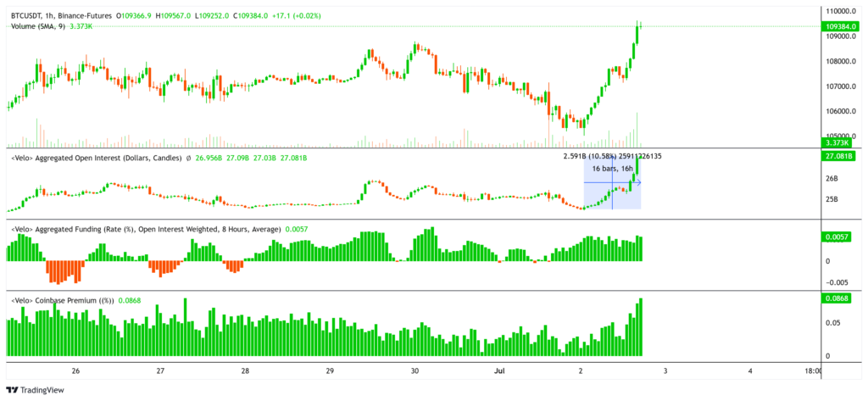The width and height of the screenshot is (868, 401).
Task: Click date label 27 on time axis
Action: (160, 371)
